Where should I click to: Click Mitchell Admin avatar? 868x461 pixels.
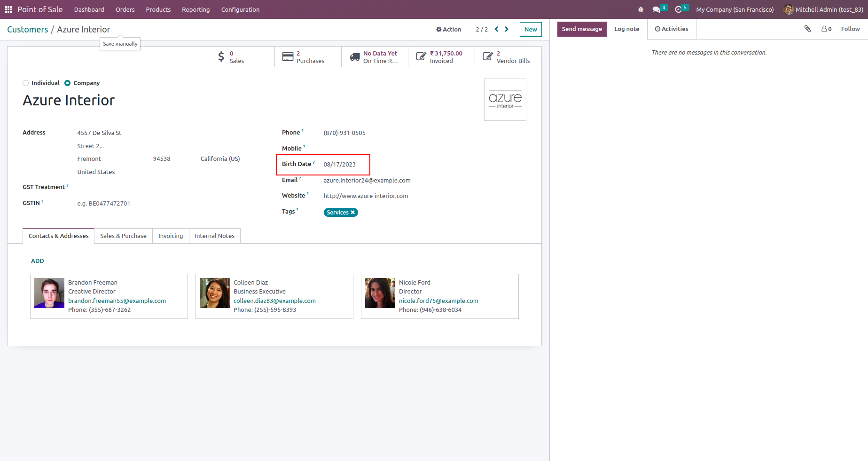[788, 9]
